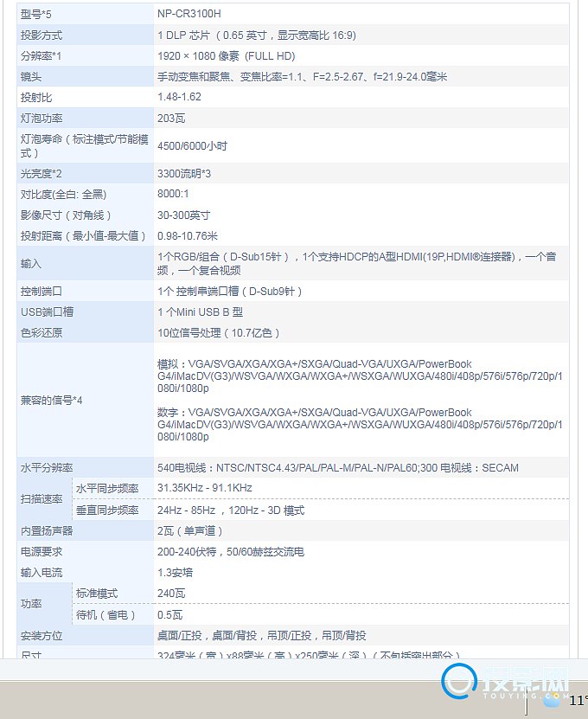This screenshot has height=719, width=588.
Task: Select the current value 1.3安培
Action: (x=175, y=572)
